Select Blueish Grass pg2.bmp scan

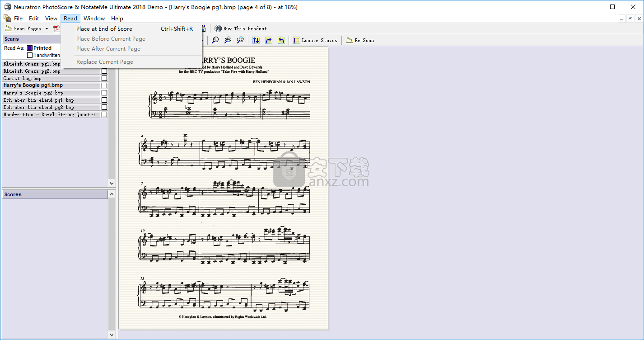pos(51,71)
